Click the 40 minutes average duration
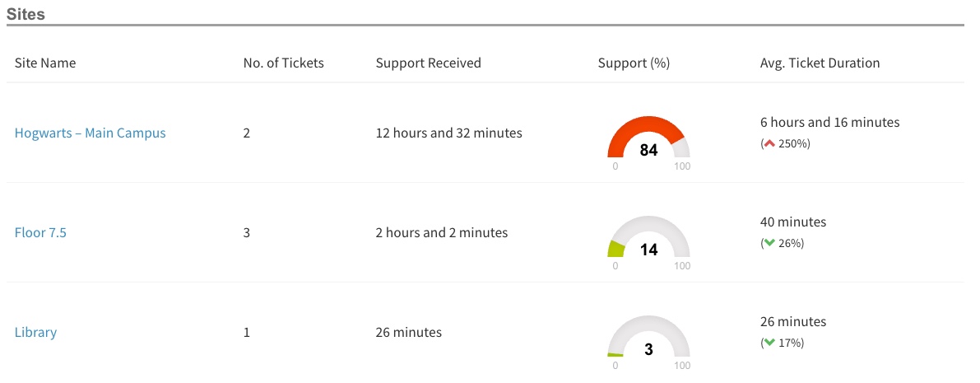 point(793,222)
